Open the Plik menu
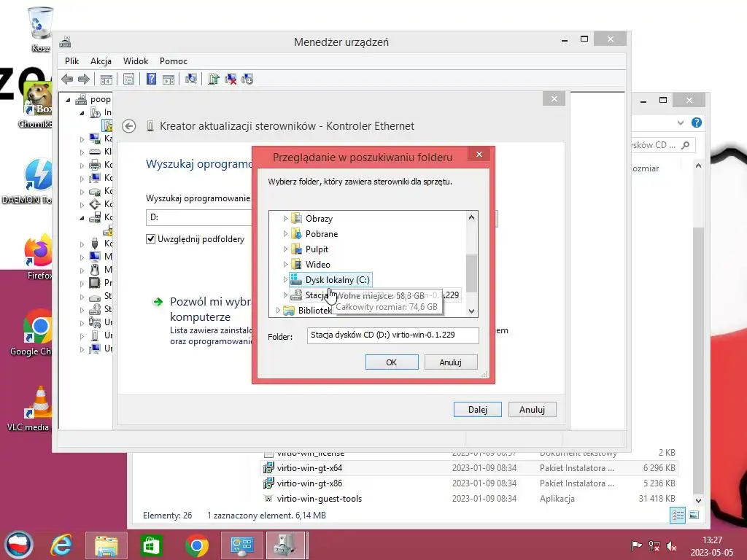Image resolution: width=747 pixels, height=560 pixels. [x=72, y=61]
